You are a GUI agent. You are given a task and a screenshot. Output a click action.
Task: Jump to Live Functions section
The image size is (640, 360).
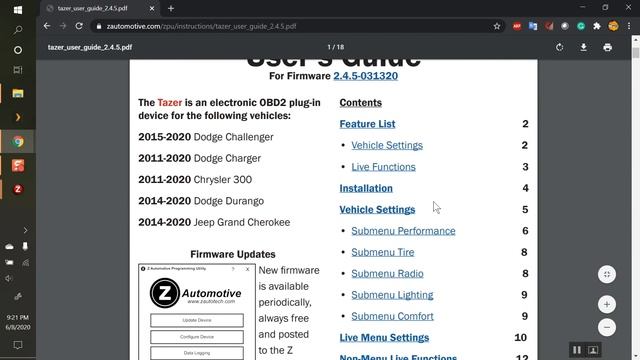click(x=383, y=167)
